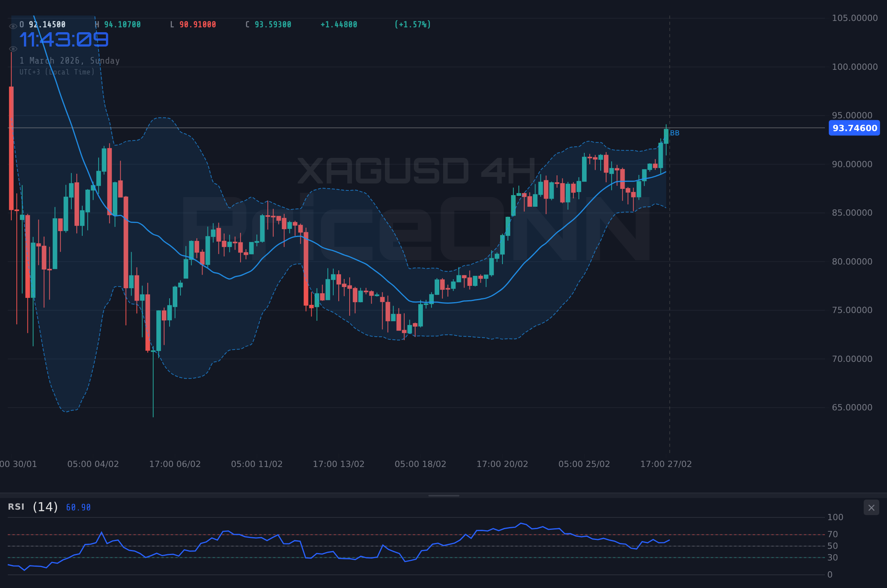Viewport: 887px width, 588px height.
Task: Click the close value C 93.59300
Action: coord(268,24)
